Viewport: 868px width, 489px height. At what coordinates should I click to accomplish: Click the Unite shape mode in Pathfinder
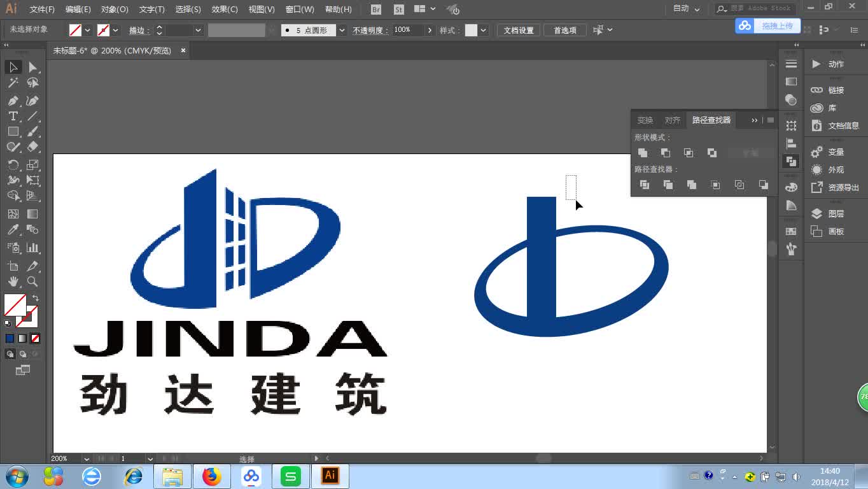[x=643, y=153]
